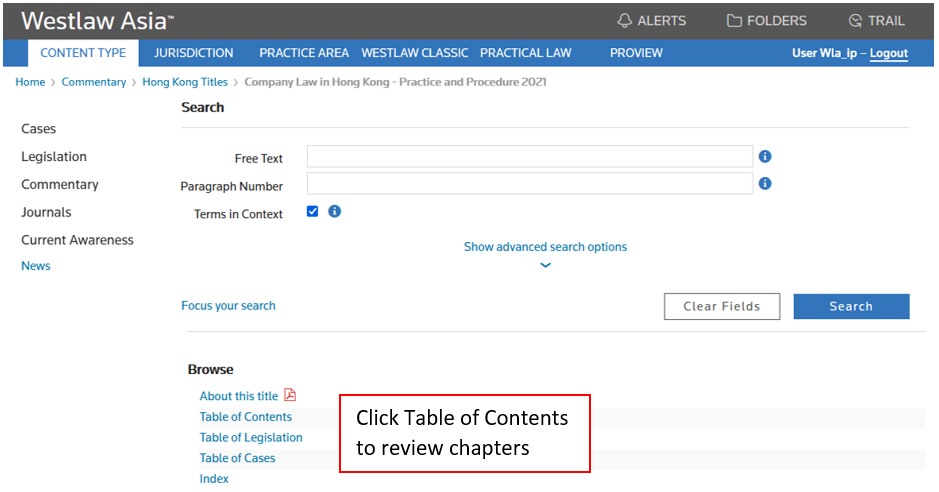Select Legislation in left sidebar
This screenshot has height=492, width=939.
tap(54, 157)
